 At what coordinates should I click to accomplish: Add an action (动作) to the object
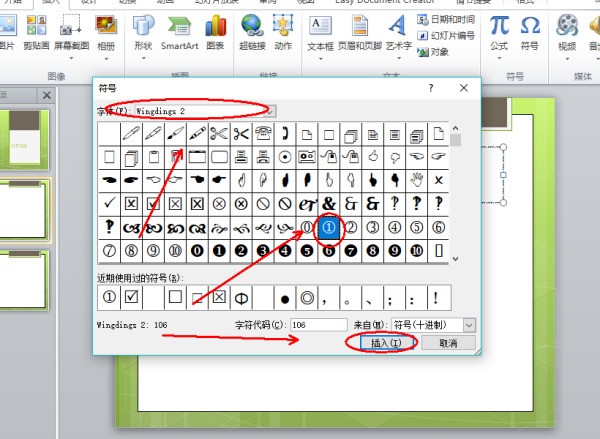pyautogui.click(x=283, y=33)
